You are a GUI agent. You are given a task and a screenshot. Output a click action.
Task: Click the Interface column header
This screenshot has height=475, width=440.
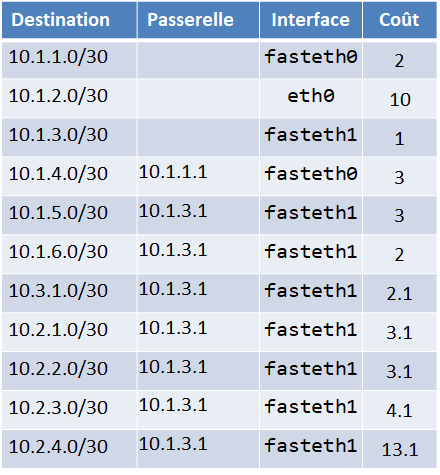click(x=311, y=20)
